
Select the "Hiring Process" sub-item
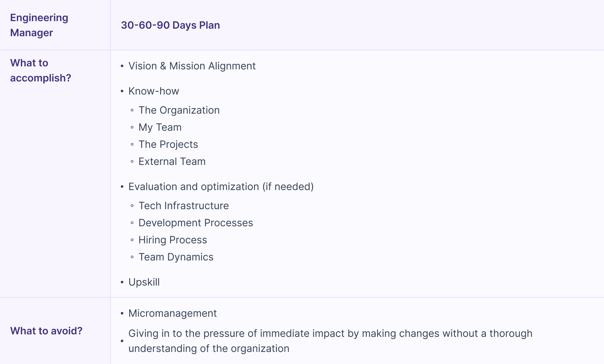(x=173, y=240)
